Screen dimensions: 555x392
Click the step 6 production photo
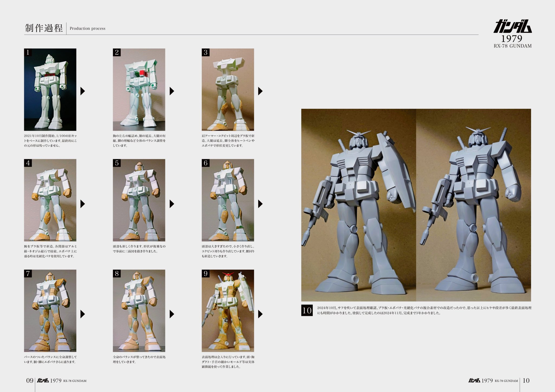click(228, 200)
